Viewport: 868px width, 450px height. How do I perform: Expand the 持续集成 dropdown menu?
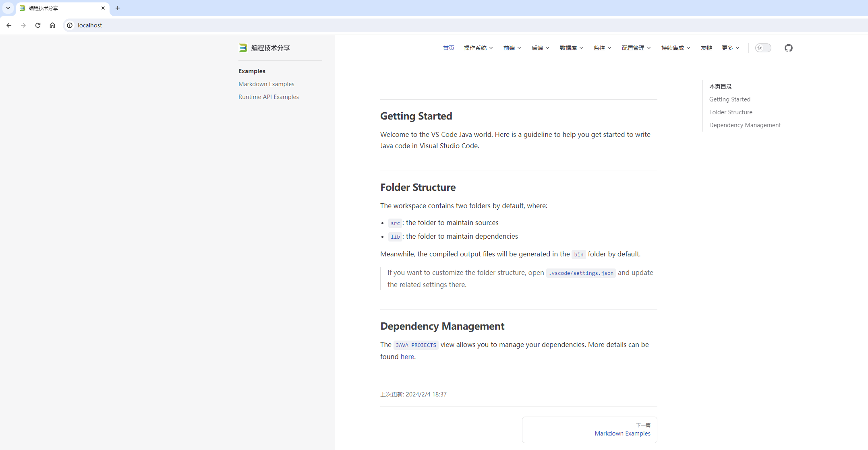point(675,48)
